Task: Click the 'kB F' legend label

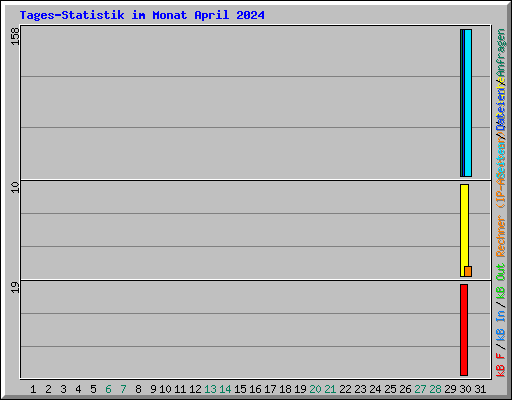Action: (x=501, y=365)
